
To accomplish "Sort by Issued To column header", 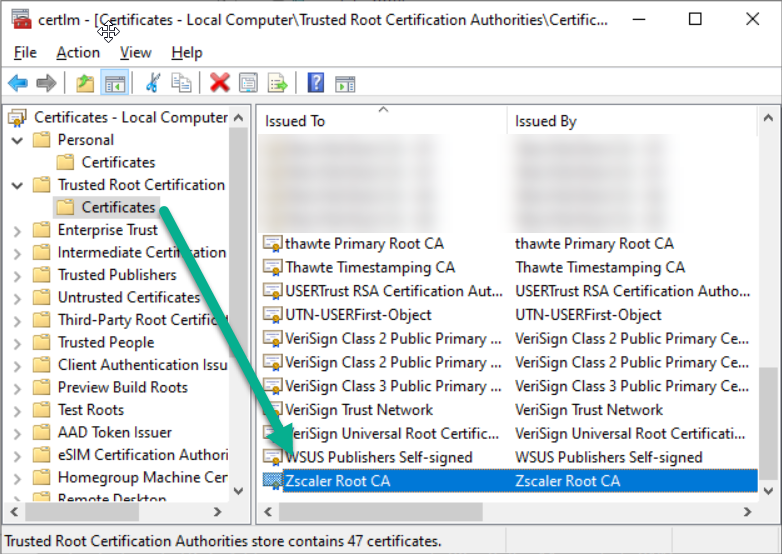I will click(x=382, y=121).
